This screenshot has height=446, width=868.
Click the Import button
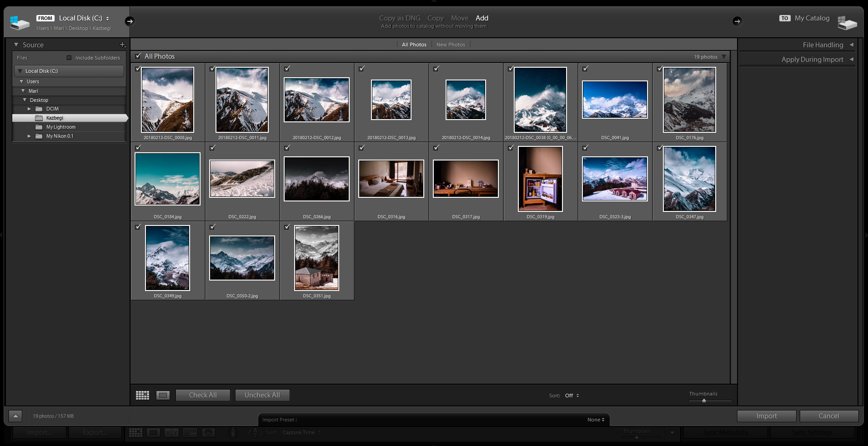tap(766, 416)
